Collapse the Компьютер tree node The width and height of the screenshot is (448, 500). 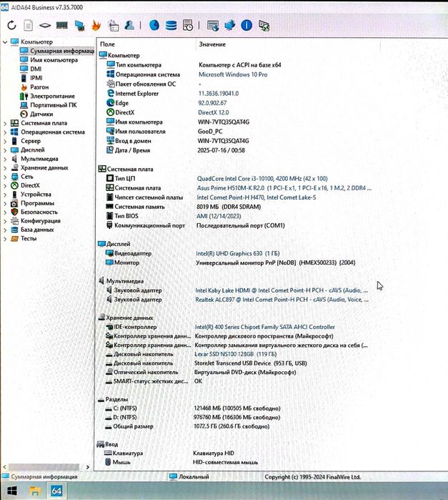coord(5,41)
